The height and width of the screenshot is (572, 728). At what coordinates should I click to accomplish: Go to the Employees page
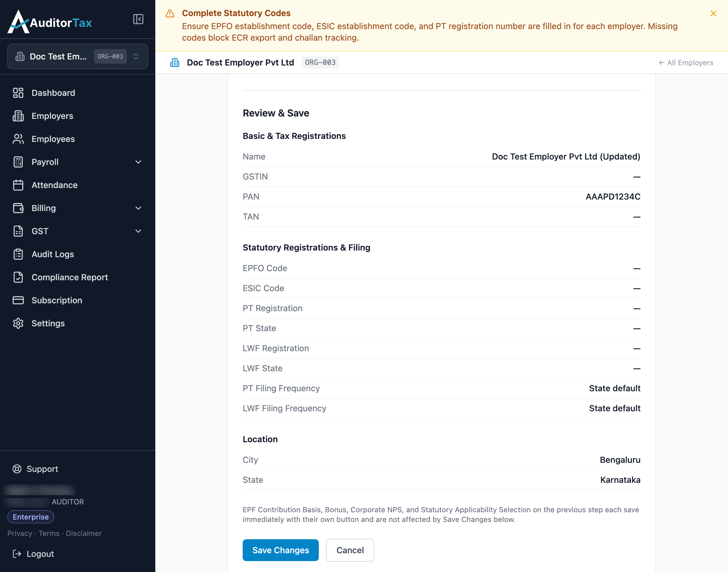click(77, 139)
